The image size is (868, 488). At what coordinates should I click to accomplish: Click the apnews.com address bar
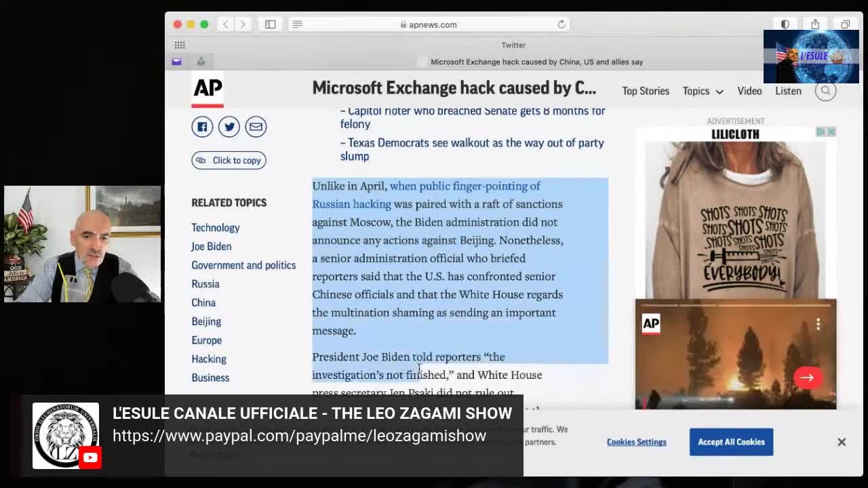coord(429,24)
